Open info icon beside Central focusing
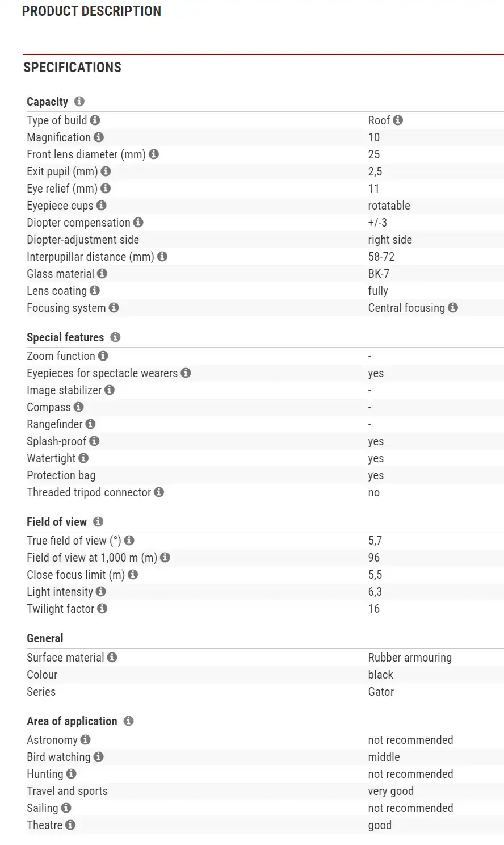The height and width of the screenshot is (845, 504). (x=452, y=308)
